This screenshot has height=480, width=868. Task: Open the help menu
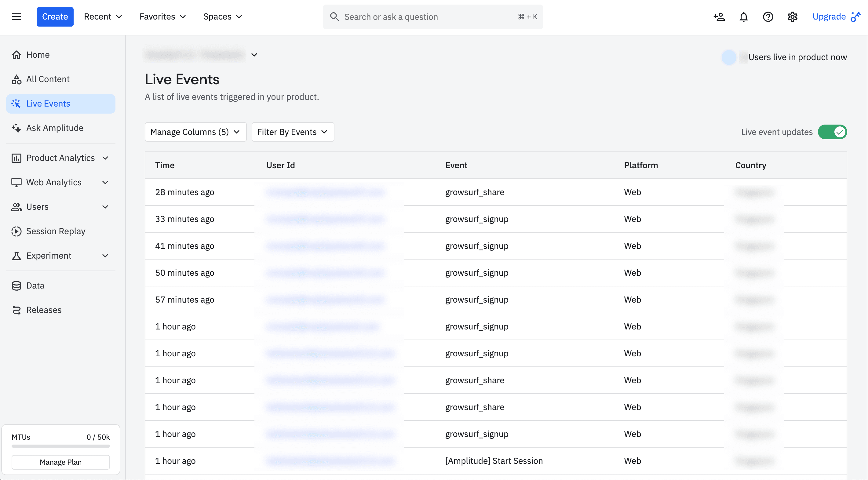click(x=768, y=16)
